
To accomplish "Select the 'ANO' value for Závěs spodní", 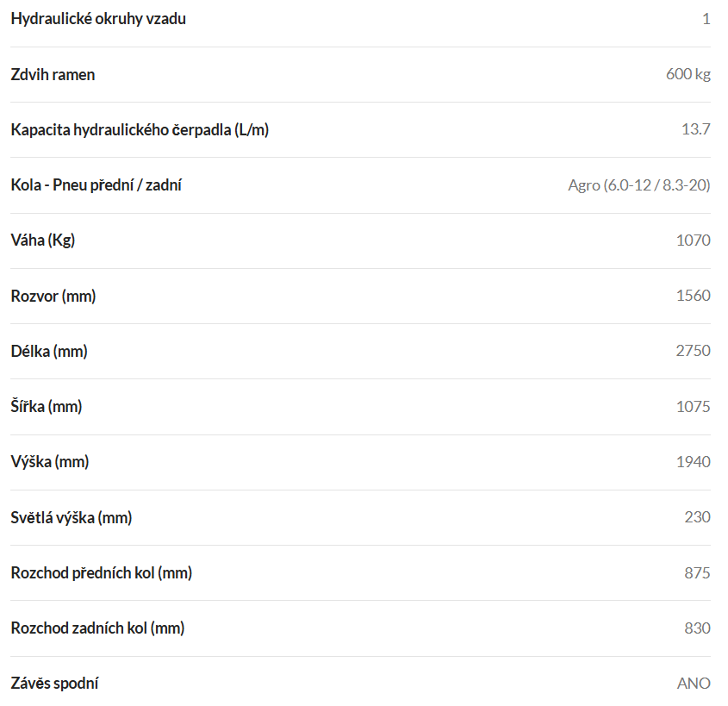I will pyautogui.click(x=694, y=684).
